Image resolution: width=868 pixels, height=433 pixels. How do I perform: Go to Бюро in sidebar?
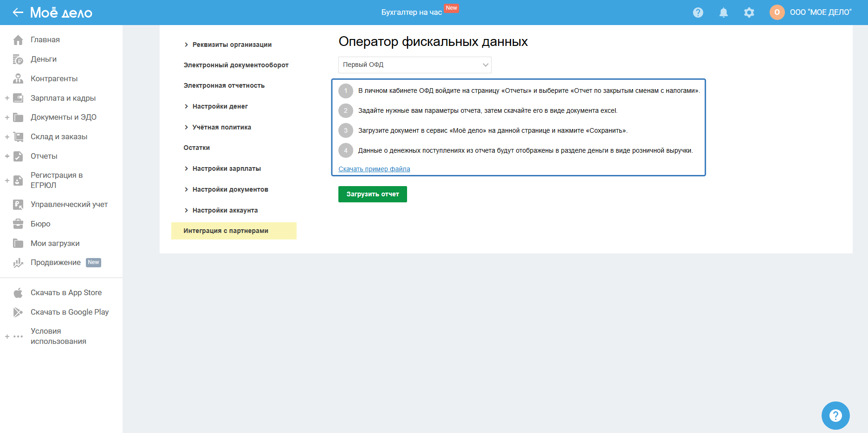[40, 224]
